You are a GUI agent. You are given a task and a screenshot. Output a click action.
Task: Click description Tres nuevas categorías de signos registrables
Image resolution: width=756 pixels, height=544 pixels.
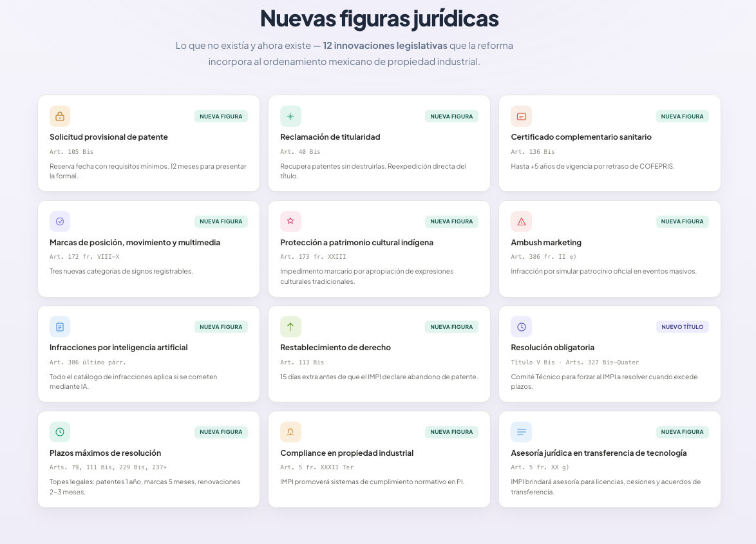click(x=121, y=271)
